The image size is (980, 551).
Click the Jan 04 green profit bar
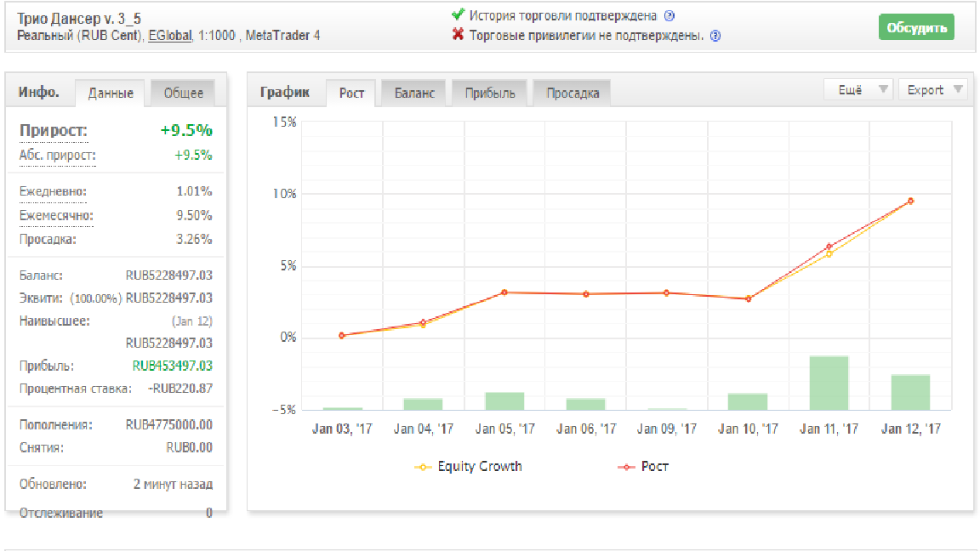point(423,404)
